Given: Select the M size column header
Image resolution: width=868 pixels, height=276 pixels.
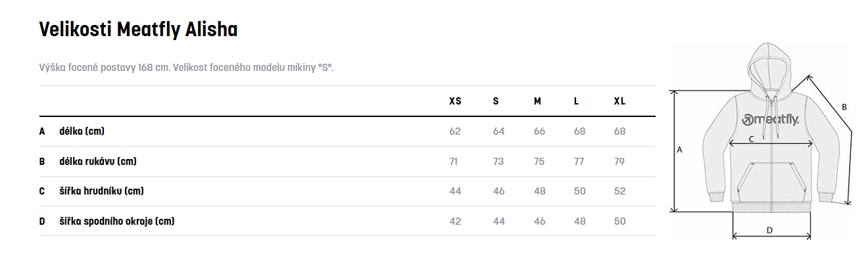Looking at the screenshot, I should click(x=537, y=101).
